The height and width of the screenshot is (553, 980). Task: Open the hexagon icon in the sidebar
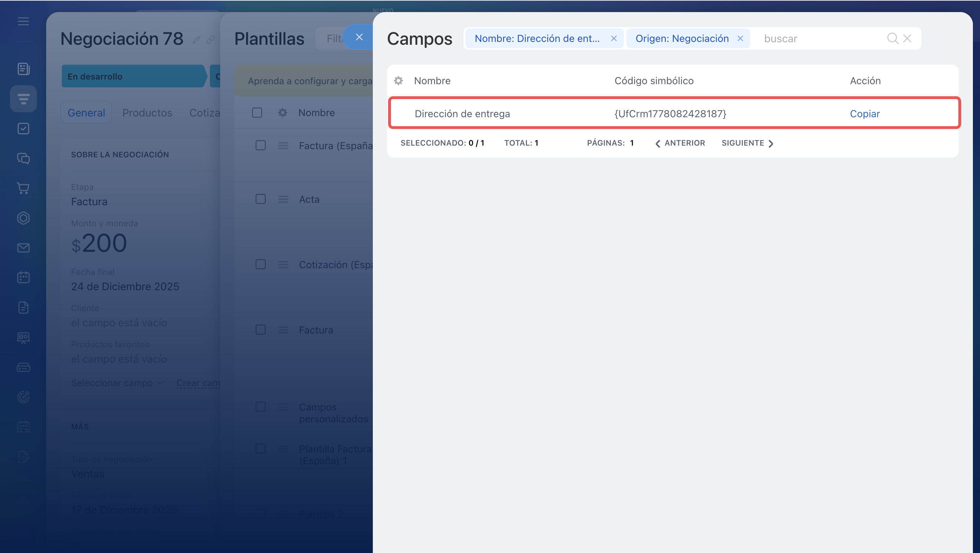[23, 218]
